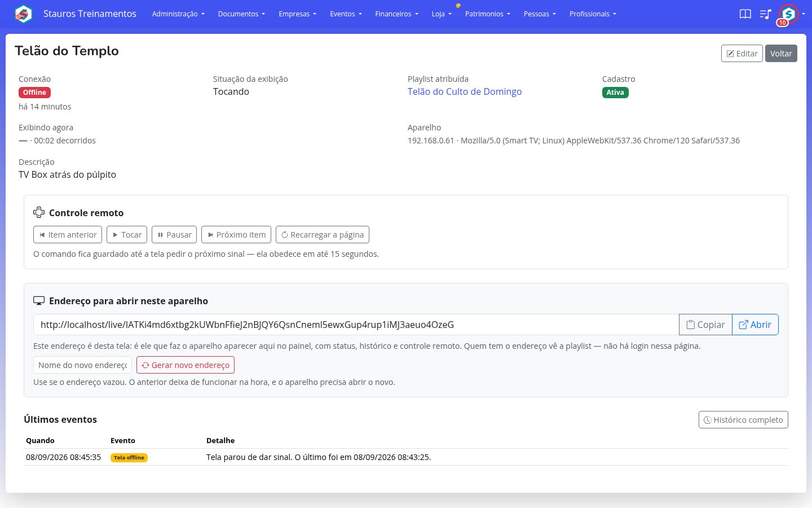Screen dimensions: 812x508
Task: Click the 'há 14 minutos' text
Action: [45, 107]
